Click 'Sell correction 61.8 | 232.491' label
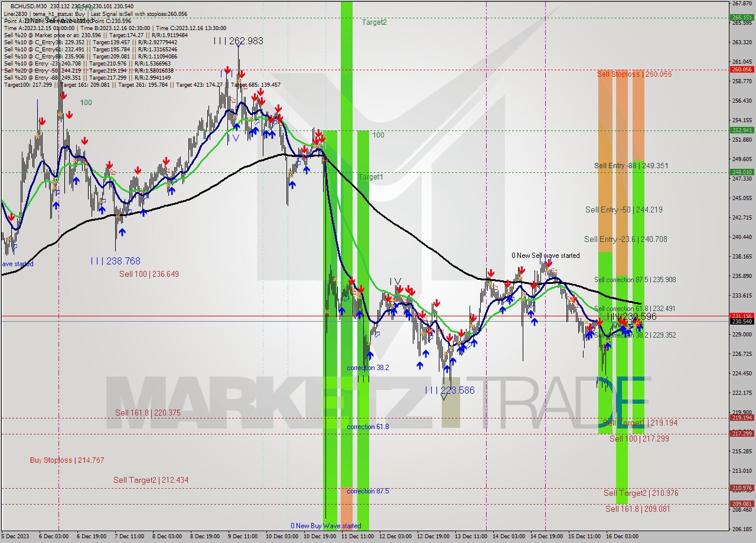Image resolution: width=756 pixels, height=543 pixels. click(x=634, y=309)
